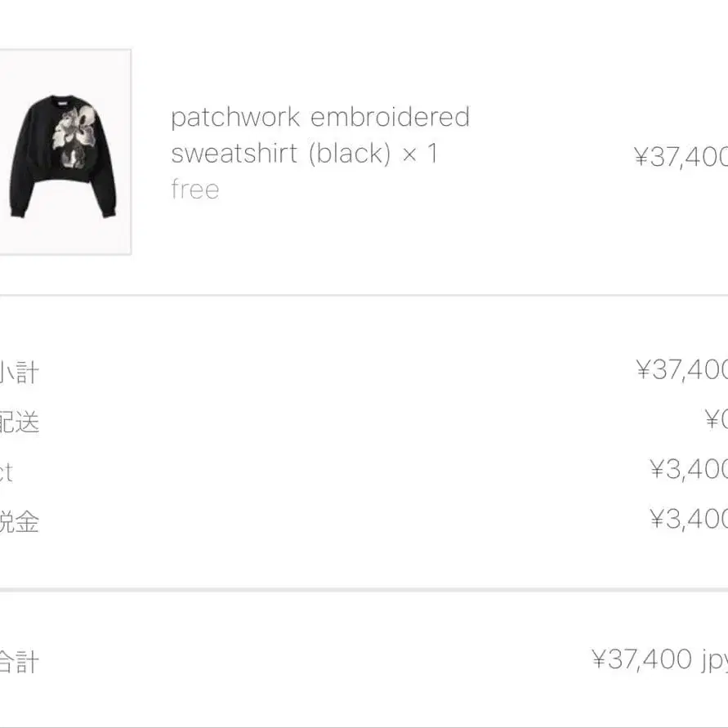Click the 税金 tax label
Viewport: 728px width, 728px height.
(x=18, y=522)
